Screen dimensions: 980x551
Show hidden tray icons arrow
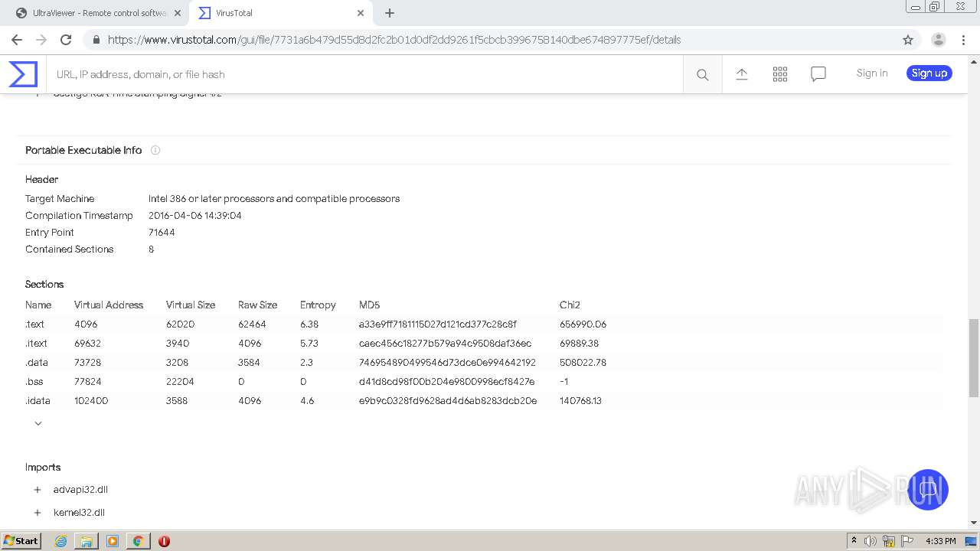tap(854, 541)
